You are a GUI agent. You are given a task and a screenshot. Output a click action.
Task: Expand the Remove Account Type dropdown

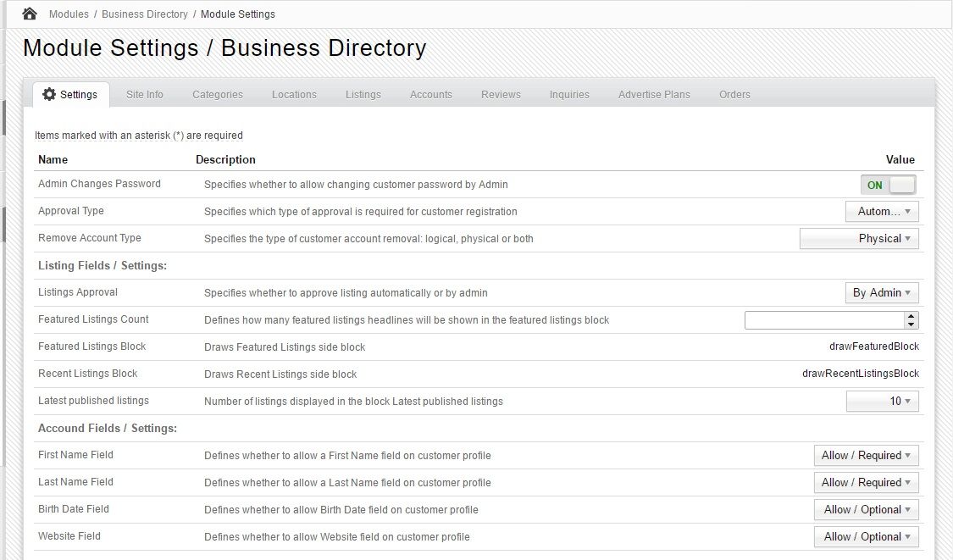click(x=859, y=238)
